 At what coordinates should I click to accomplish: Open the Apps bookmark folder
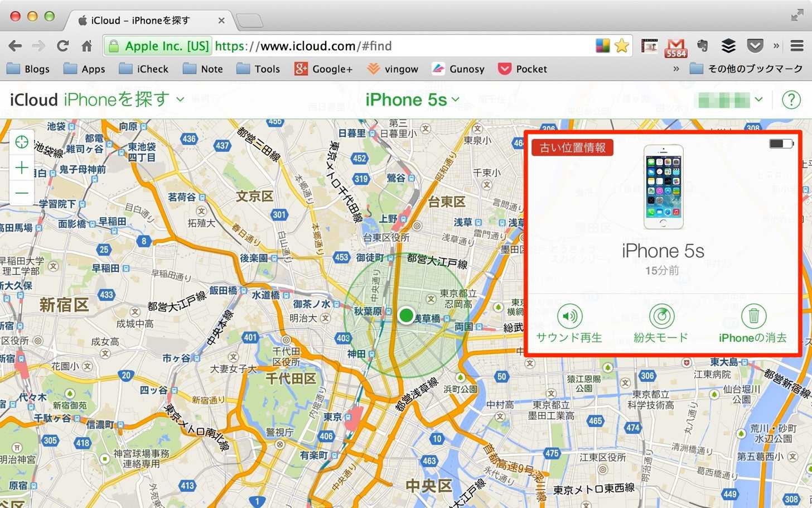[84, 69]
